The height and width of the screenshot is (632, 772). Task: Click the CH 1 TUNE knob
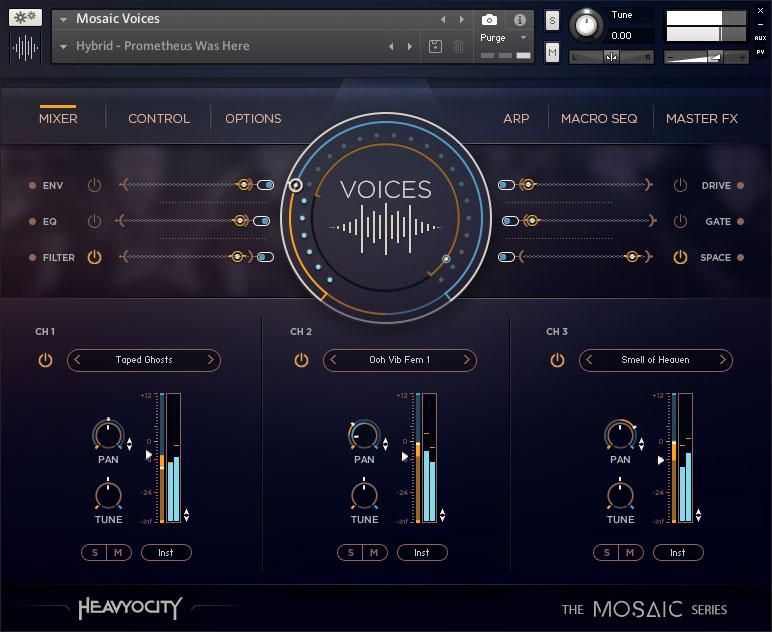(x=108, y=495)
